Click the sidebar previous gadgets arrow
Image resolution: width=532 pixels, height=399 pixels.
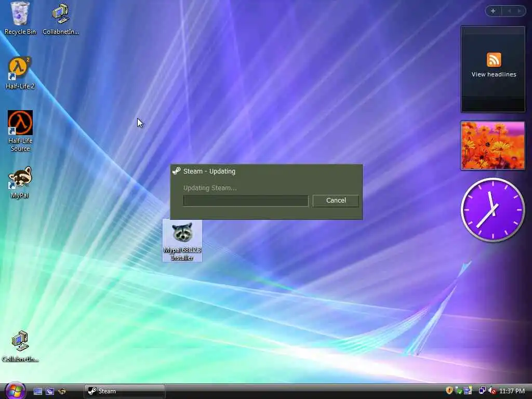tap(509, 11)
